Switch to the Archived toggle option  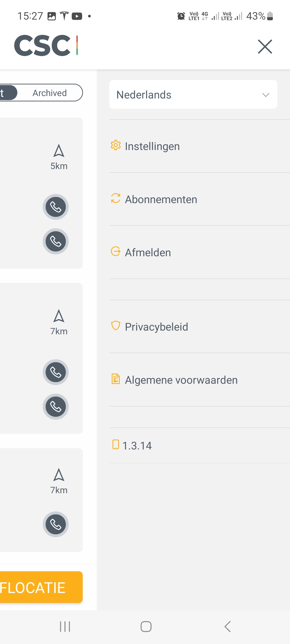click(50, 93)
